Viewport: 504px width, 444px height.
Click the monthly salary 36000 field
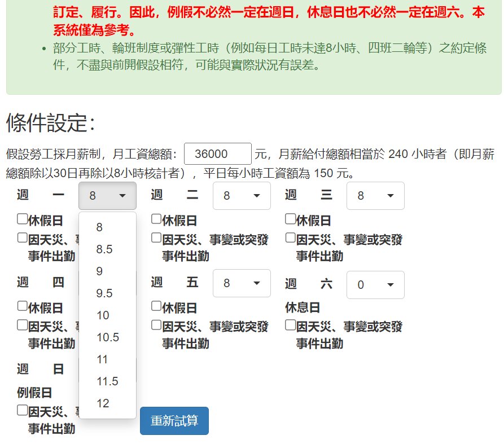[218, 154]
